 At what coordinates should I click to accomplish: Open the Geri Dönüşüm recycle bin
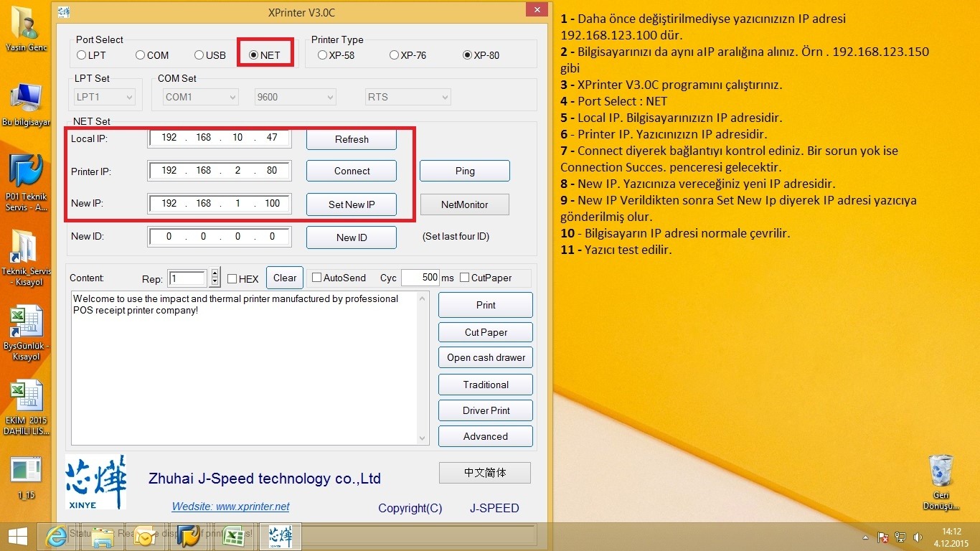tap(941, 482)
